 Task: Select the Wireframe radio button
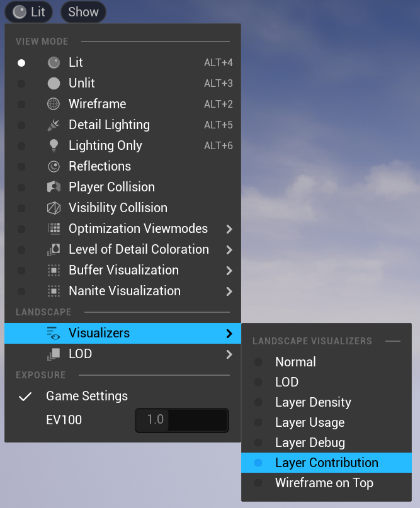click(x=21, y=104)
